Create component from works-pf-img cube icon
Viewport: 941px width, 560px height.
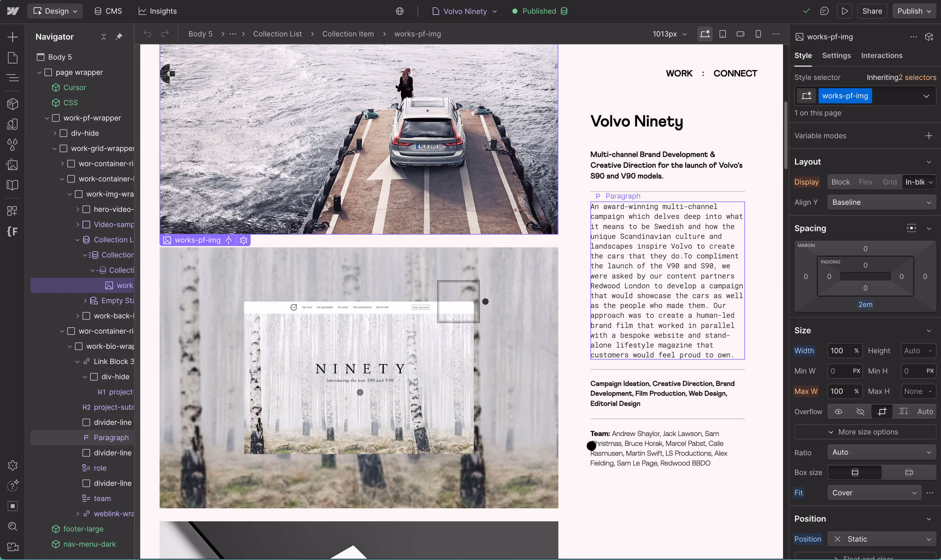click(929, 36)
